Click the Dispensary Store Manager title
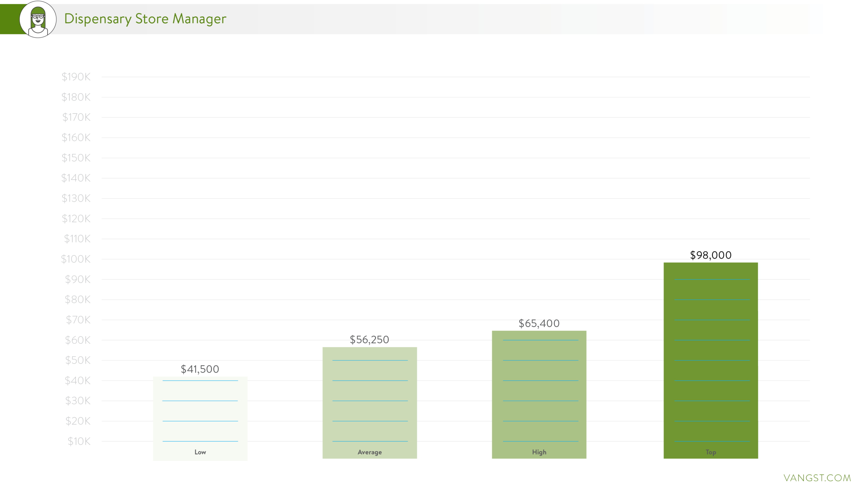Screen dimensions: 868x488 pyautogui.click(x=145, y=19)
